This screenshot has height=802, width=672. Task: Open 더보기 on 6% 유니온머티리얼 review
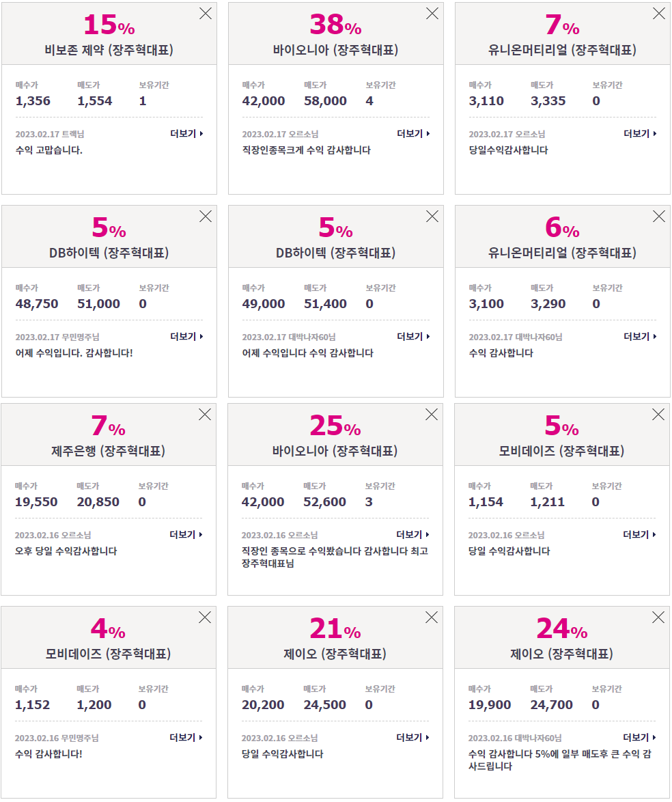(641, 337)
